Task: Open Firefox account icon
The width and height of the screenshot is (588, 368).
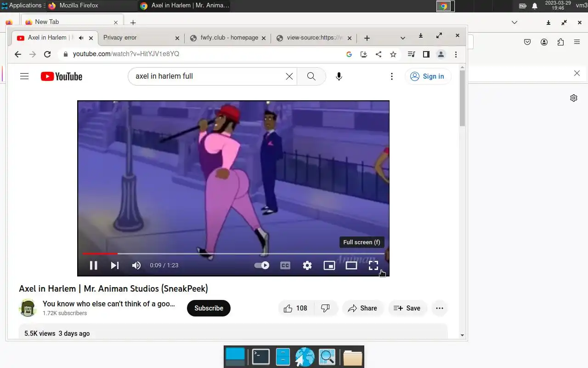Action: 544,42
